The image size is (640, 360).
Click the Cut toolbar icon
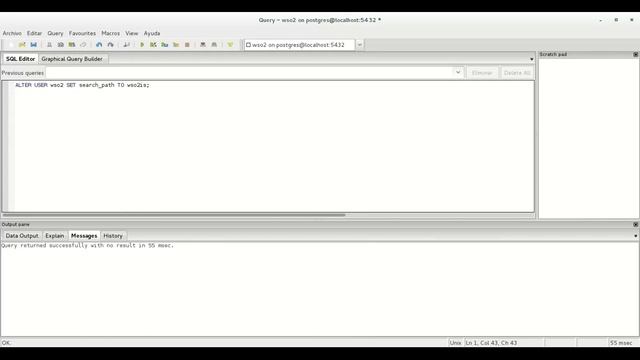click(49, 45)
